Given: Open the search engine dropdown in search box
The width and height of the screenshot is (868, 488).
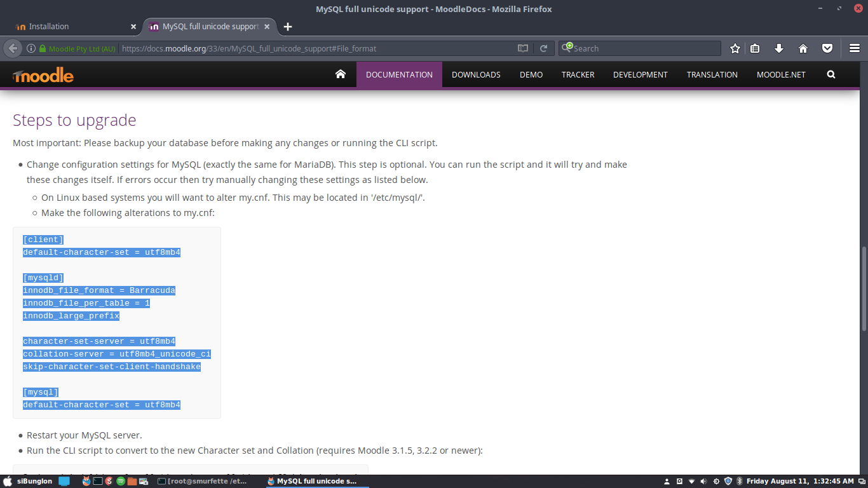Looking at the screenshot, I should click(x=567, y=48).
